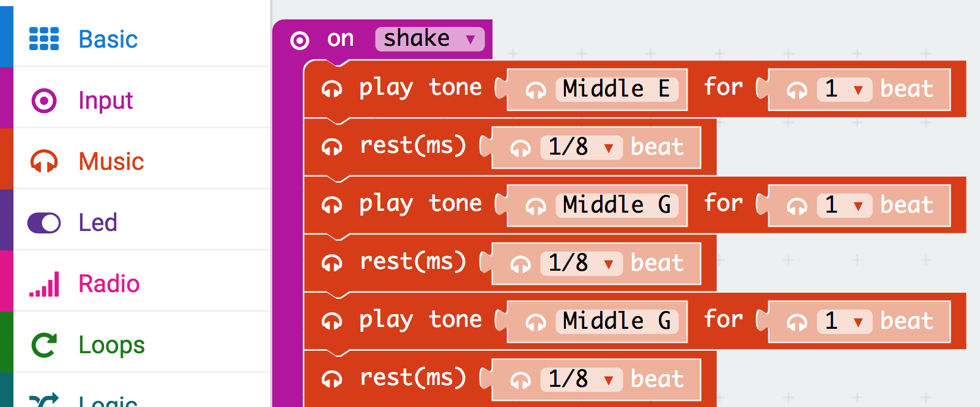Click the Basic grid icon in toolbox

pyautogui.click(x=44, y=38)
